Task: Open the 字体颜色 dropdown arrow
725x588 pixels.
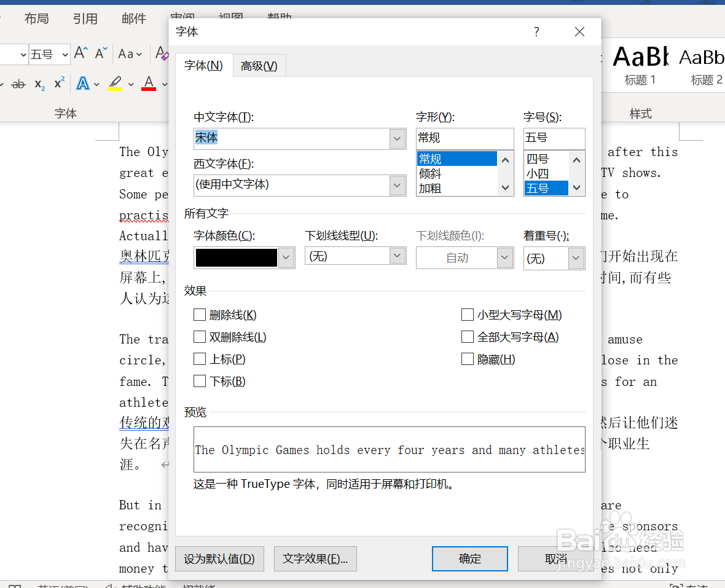Action: pos(286,257)
